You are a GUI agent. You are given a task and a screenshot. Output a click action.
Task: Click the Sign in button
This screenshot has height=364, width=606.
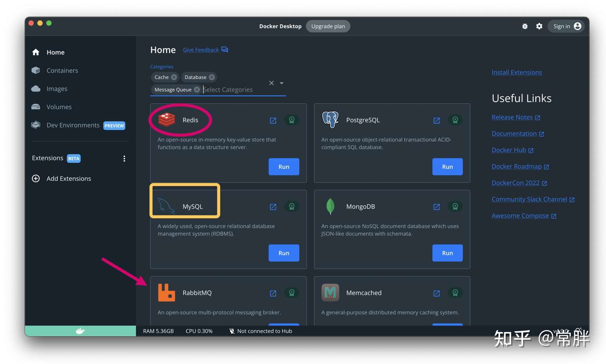click(566, 26)
